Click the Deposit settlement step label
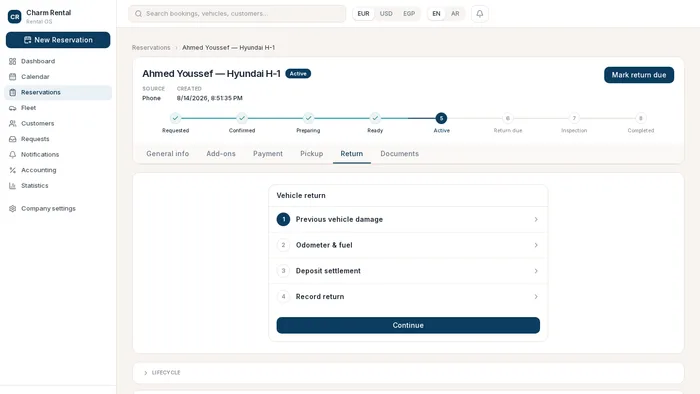This screenshot has width=700, height=394. (x=328, y=271)
